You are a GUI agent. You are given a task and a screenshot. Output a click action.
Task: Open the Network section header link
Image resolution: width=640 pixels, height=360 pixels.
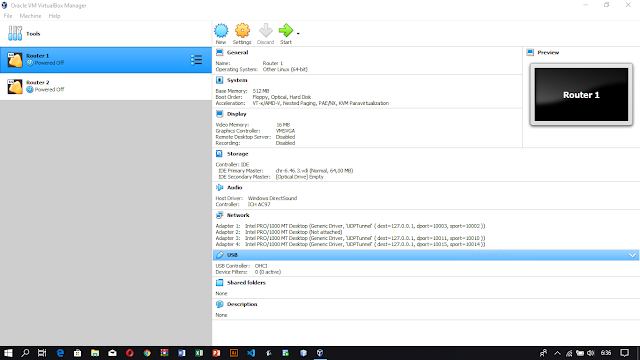(x=238, y=216)
